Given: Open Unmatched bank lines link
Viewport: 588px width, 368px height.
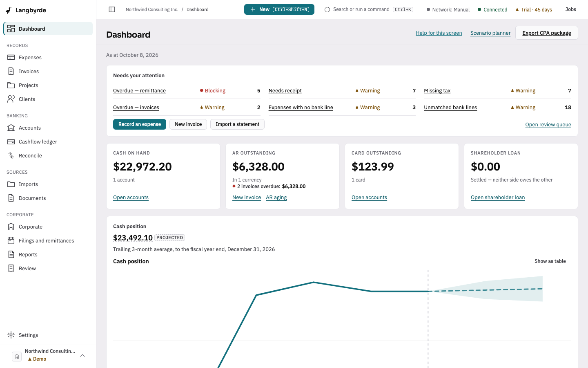Looking at the screenshot, I should (450, 108).
